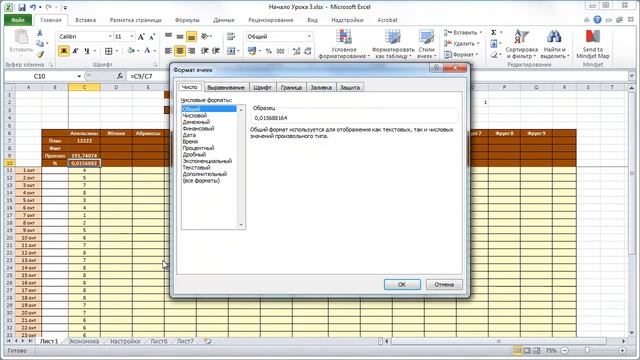Click the zoom out minus button
Image resolution: width=640 pixels, height=360 pixels.
pyautogui.click(x=564, y=350)
